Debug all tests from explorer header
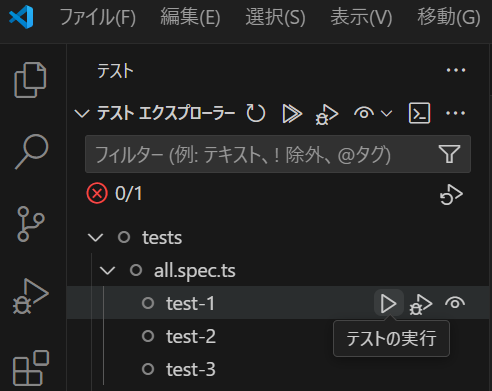 click(327, 115)
